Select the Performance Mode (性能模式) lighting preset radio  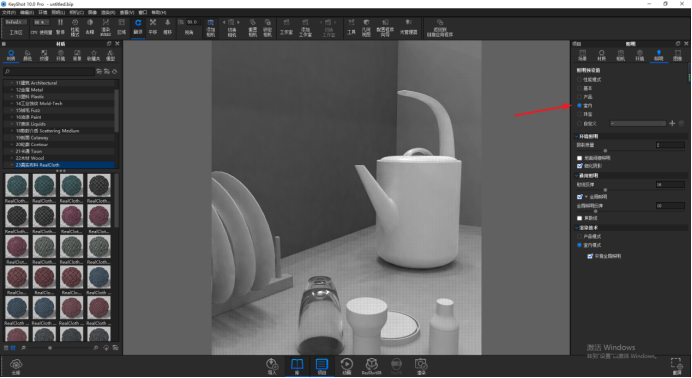pyautogui.click(x=579, y=80)
